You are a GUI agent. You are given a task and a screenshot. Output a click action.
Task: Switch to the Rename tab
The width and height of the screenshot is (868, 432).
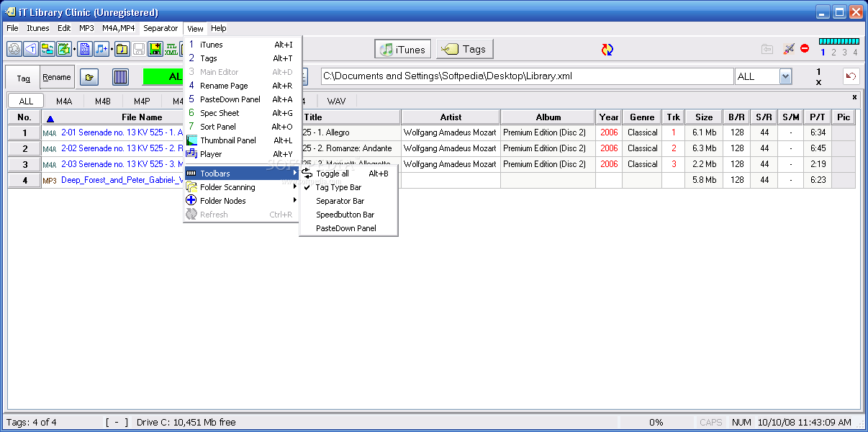(x=57, y=77)
